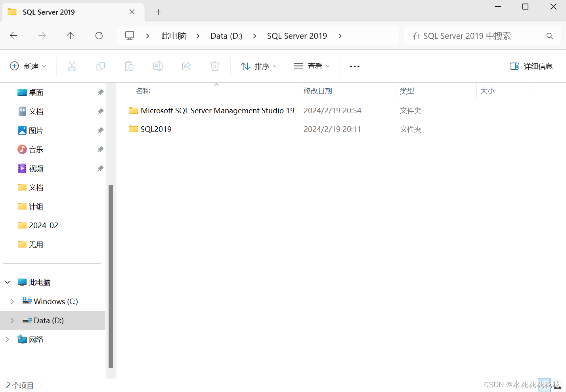Select 网络 in navigation tree

click(36, 339)
